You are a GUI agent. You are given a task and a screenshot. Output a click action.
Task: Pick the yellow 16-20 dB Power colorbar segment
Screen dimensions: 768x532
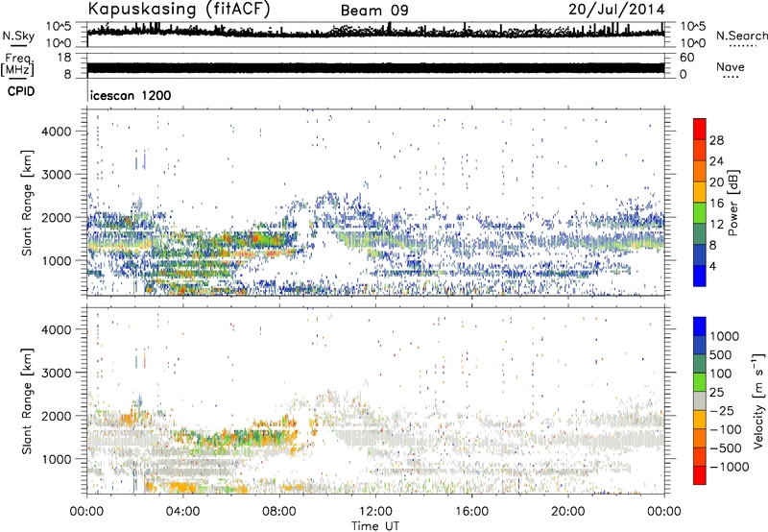click(x=700, y=192)
